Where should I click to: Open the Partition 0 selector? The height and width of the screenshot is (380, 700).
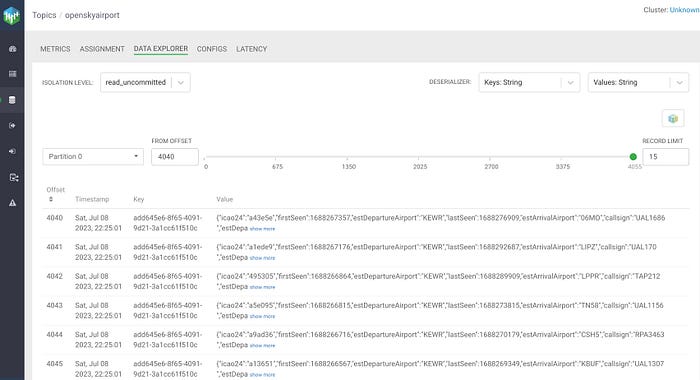coord(93,157)
